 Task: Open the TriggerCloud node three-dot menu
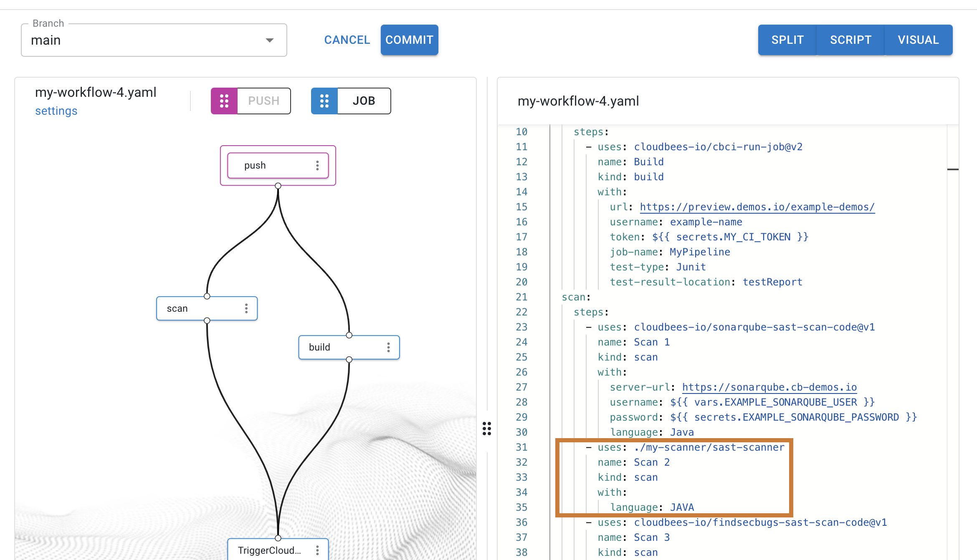point(317,550)
